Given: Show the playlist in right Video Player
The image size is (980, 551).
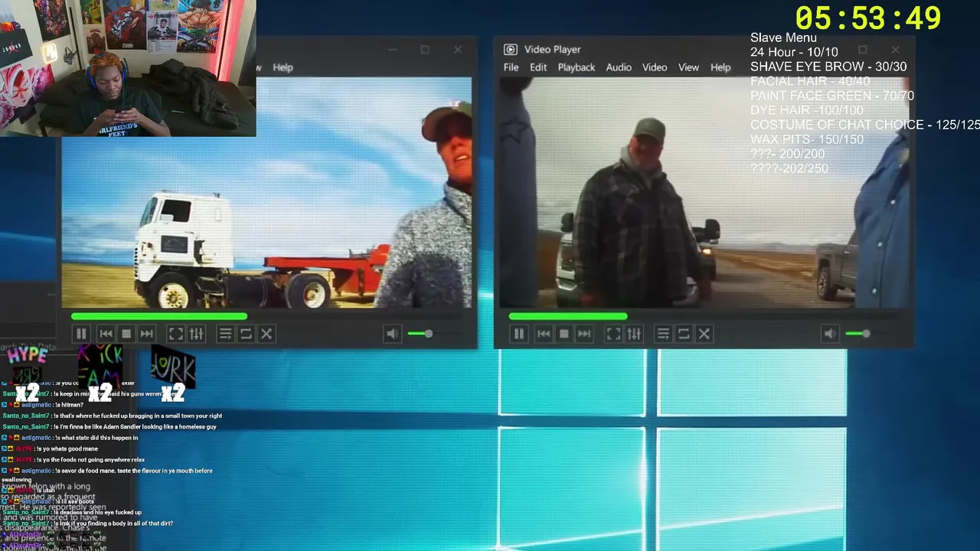Looking at the screenshot, I should click(663, 334).
